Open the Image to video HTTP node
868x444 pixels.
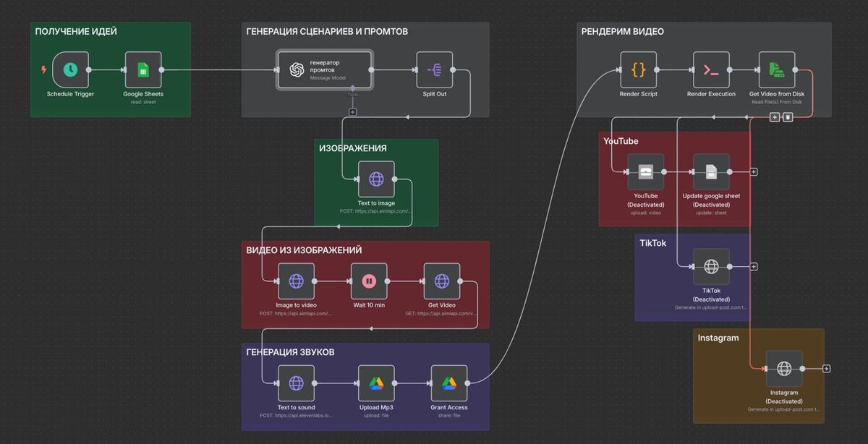tap(296, 281)
